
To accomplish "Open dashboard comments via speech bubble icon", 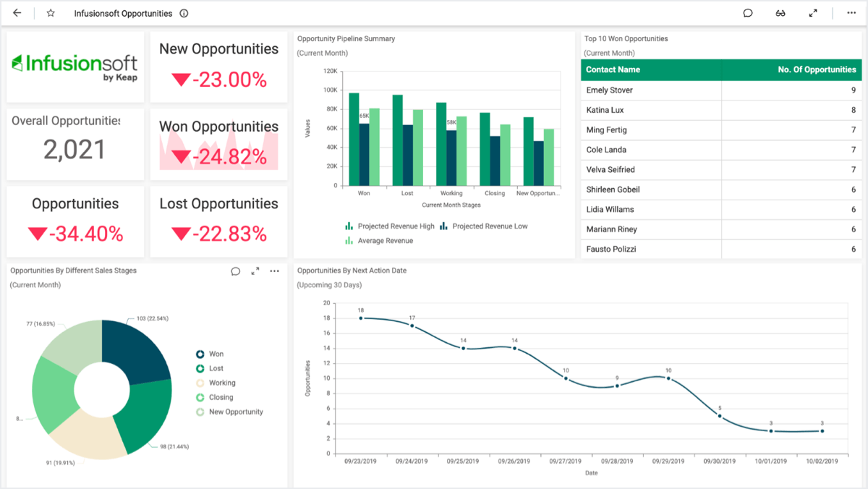I will [x=747, y=12].
